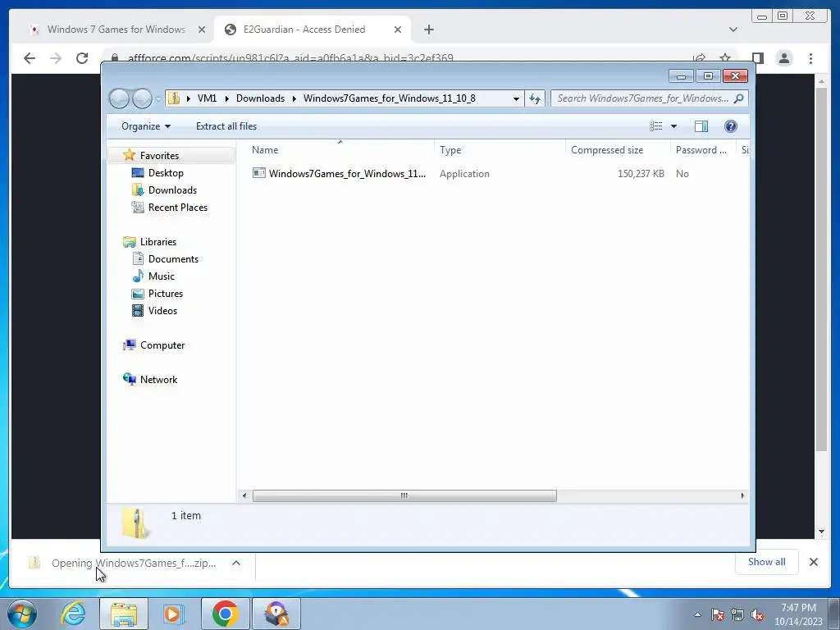This screenshot has width=840, height=630.
Task: Open the view options dropdown arrow
Action: 674,126
